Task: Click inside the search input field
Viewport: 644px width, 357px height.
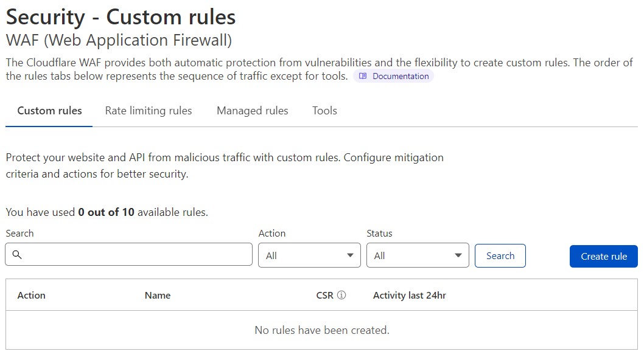Action: (122, 254)
